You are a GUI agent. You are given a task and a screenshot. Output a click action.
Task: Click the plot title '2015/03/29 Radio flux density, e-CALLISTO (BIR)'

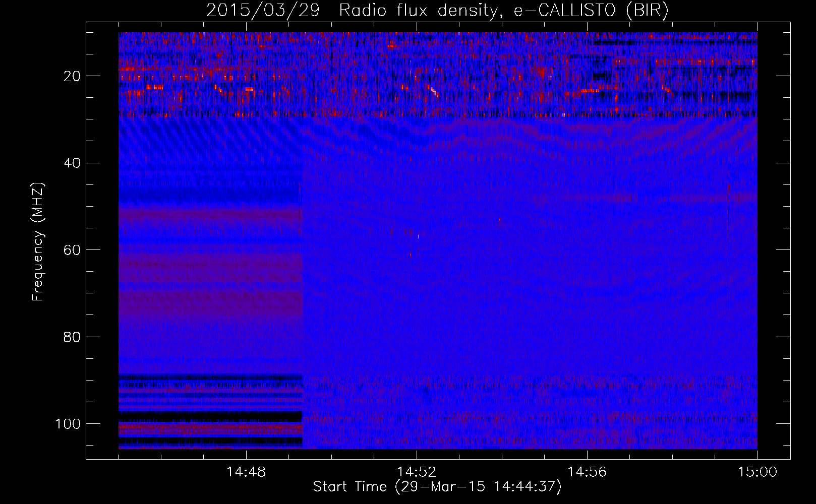(x=437, y=10)
